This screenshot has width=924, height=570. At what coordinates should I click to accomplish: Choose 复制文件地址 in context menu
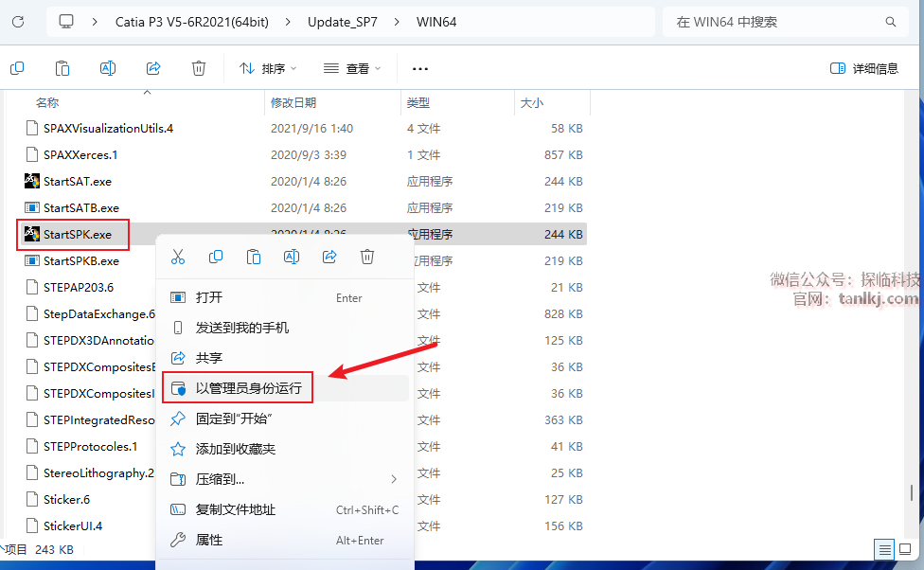coord(285,509)
